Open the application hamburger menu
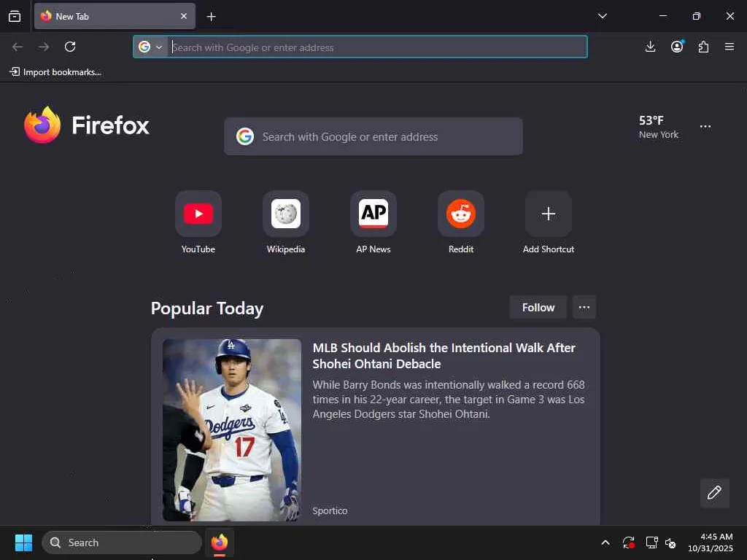 click(729, 47)
